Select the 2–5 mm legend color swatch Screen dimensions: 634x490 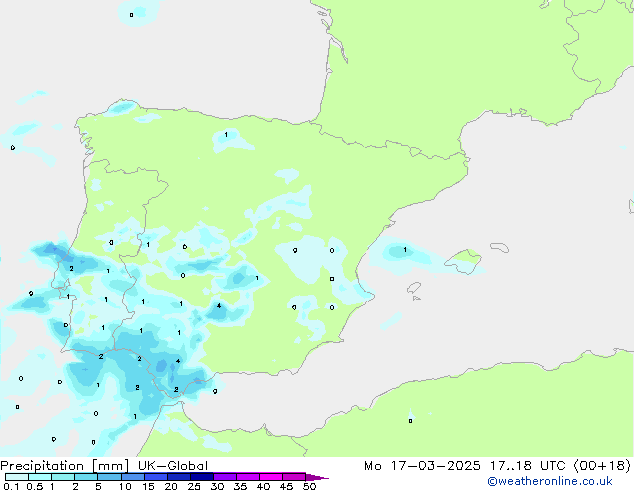pyautogui.click(x=86, y=477)
